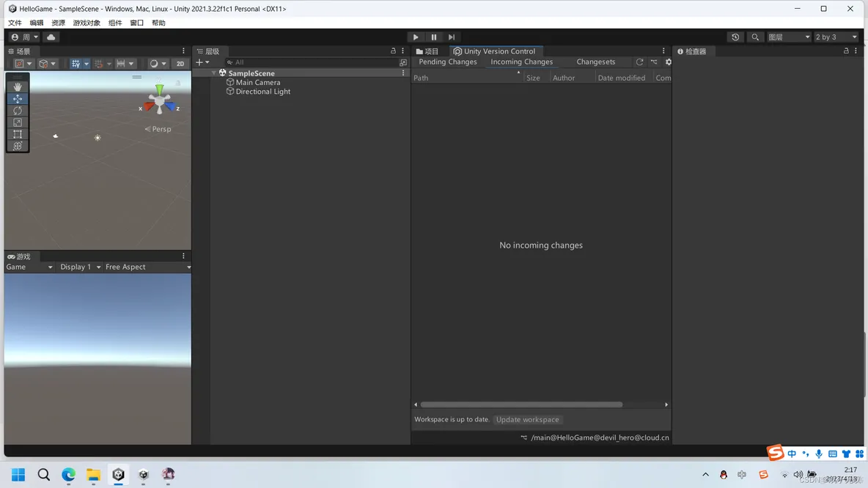868x488 pixels.
Task: Open Scene panel more-options menu
Action: [x=183, y=51]
